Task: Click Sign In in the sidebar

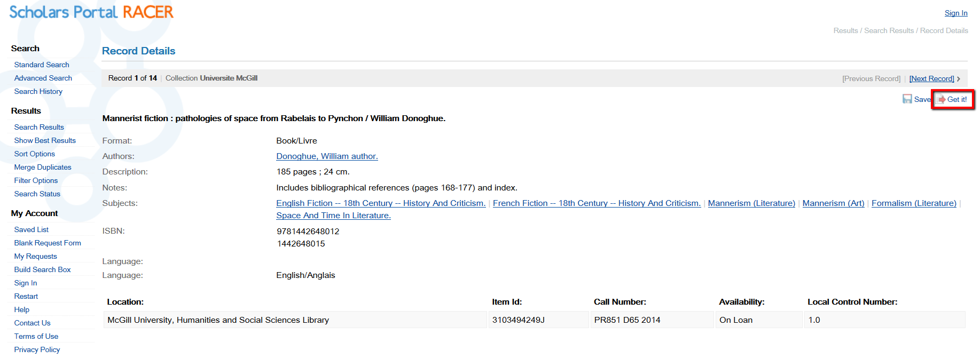Action: point(26,283)
